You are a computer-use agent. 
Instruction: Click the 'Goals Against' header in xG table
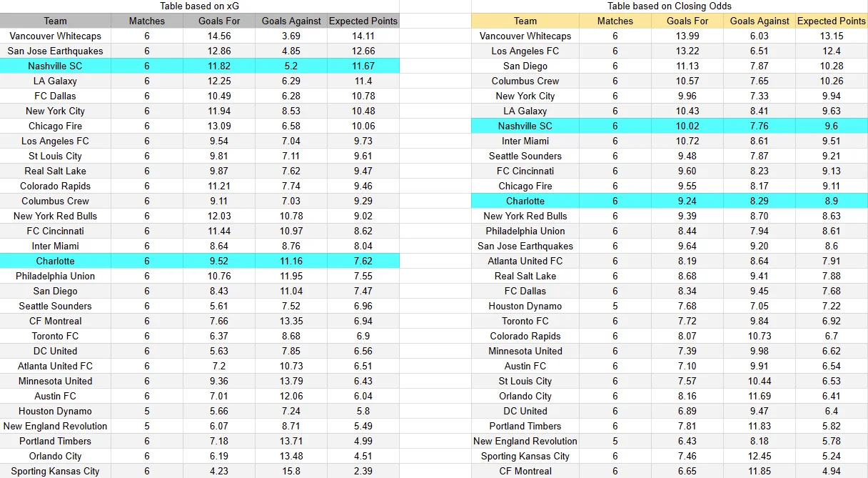[290, 21]
